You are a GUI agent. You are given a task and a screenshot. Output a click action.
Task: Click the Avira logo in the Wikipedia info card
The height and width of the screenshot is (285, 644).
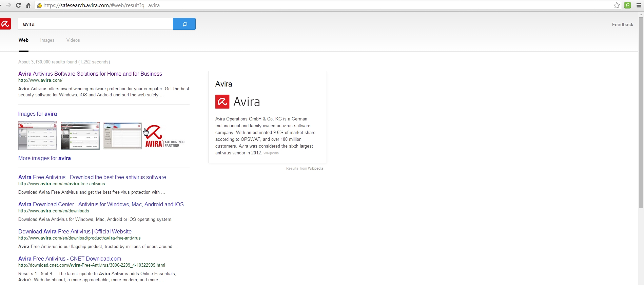click(237, 102)
